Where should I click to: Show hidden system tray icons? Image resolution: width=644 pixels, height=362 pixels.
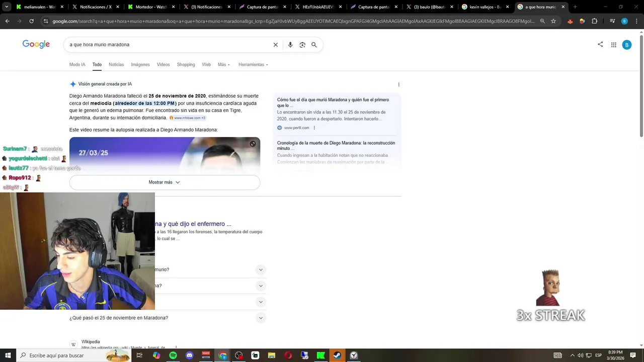572,355
